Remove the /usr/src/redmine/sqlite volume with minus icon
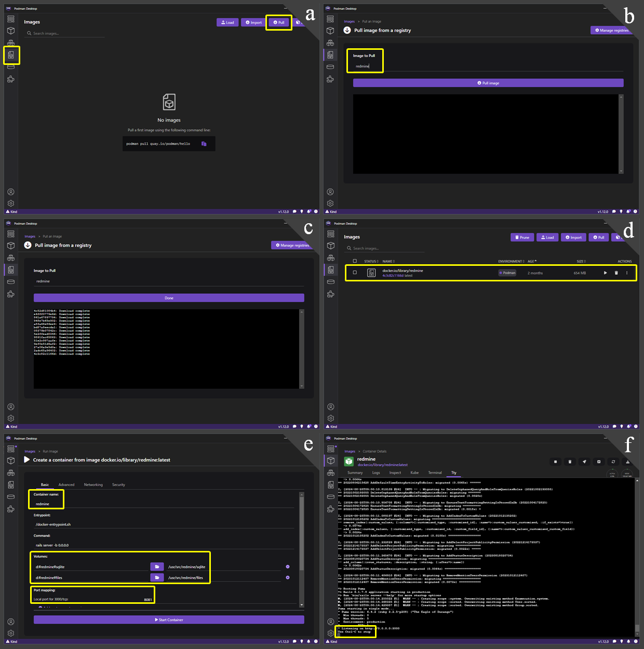This screenshot has width=644, height=649. 288,566
